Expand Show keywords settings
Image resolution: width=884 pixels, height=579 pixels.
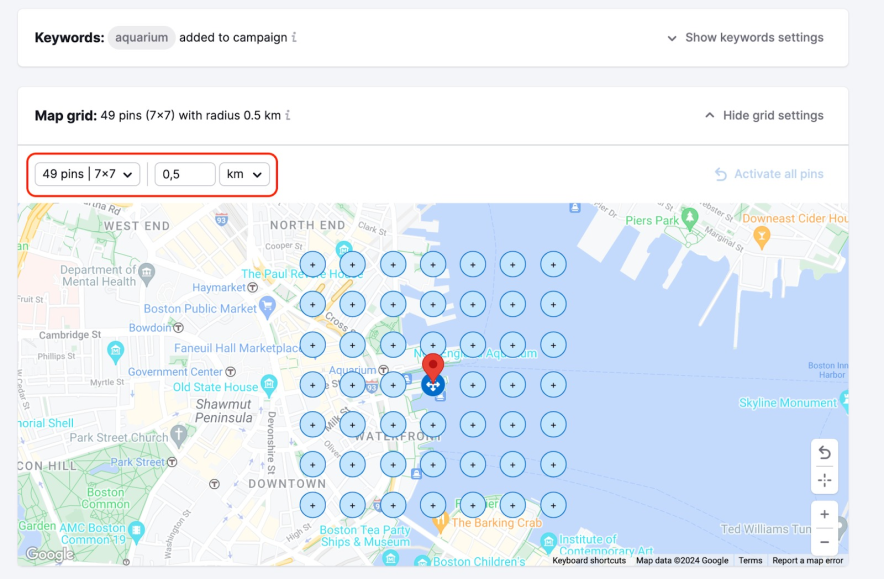pos(745,38)
